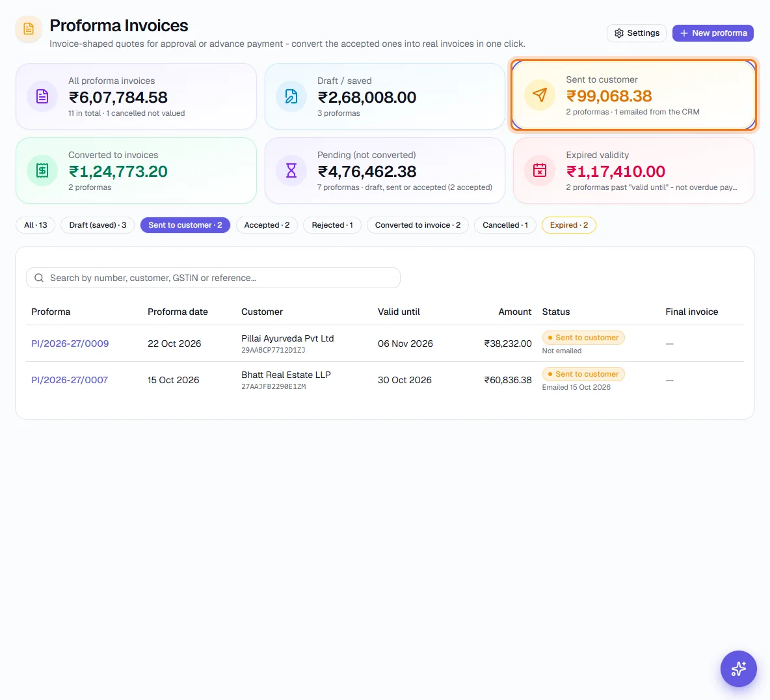
Task: Open proforma PI/2026-27/0009
Action: click(70, 343)
